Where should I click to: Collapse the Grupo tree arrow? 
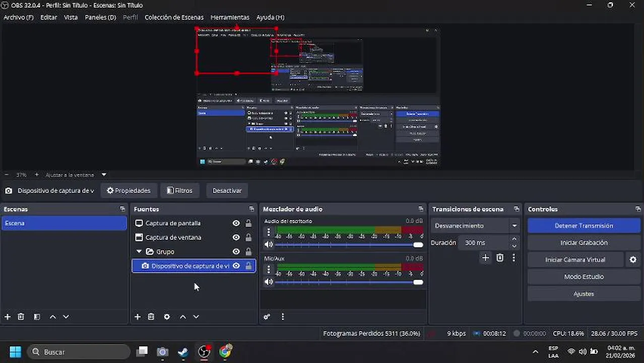pos(139,252)
